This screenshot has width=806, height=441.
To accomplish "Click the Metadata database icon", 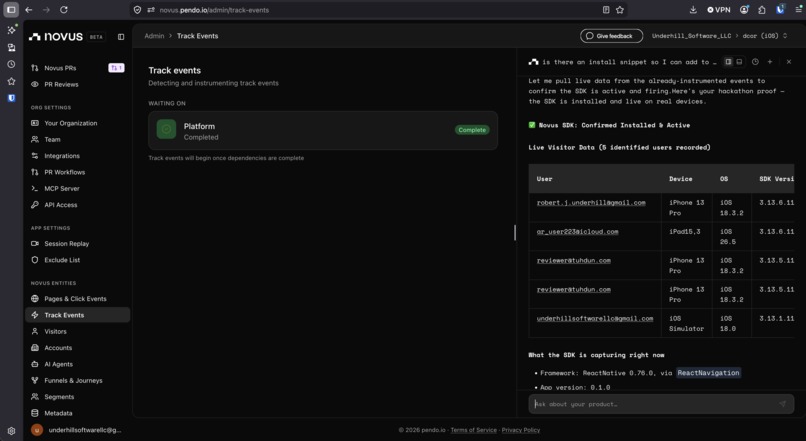I will (35, 413).
